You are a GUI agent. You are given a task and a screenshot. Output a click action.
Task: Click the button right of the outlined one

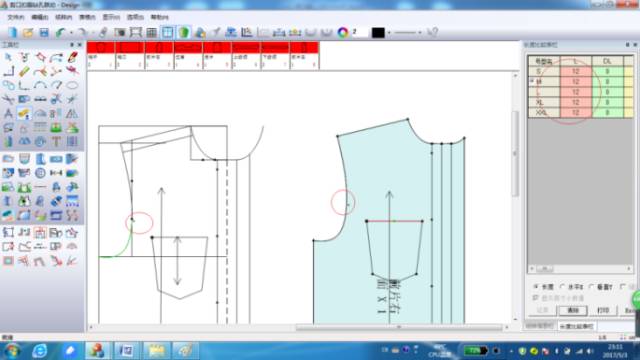603,311
